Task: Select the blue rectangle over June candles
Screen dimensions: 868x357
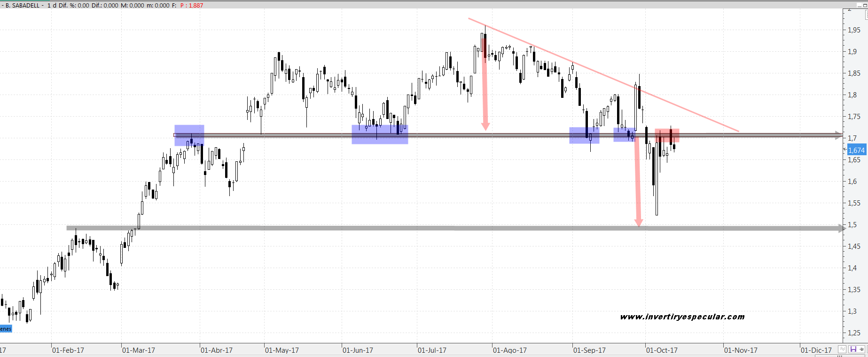Action: coord(380,134)
